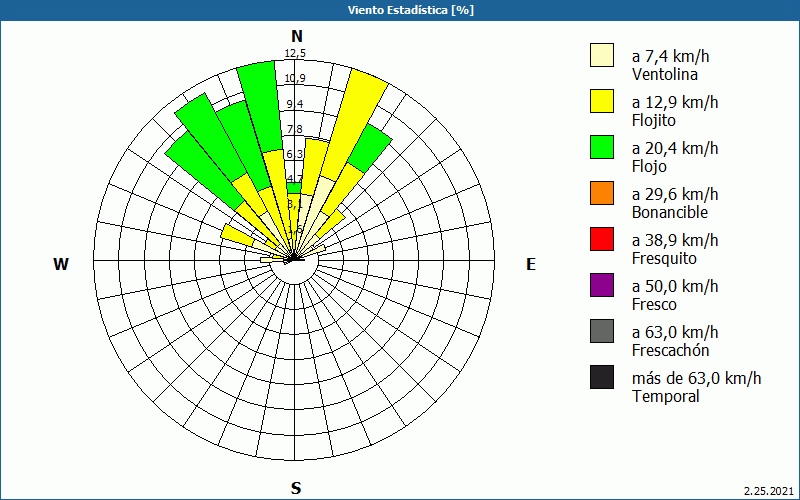800x500 pixels.
Task: Click the Flojo legend label
Action: [x=649, y=166]
